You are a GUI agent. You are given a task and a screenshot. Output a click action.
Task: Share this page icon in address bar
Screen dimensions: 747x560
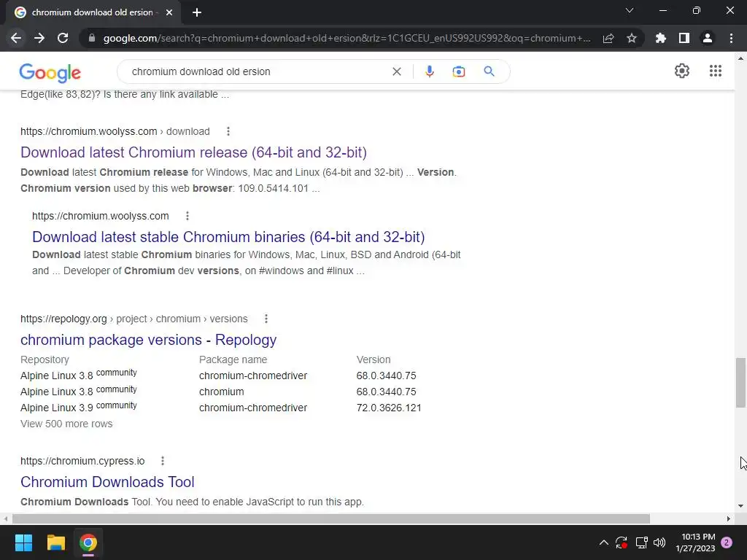[x=608, y=38]
